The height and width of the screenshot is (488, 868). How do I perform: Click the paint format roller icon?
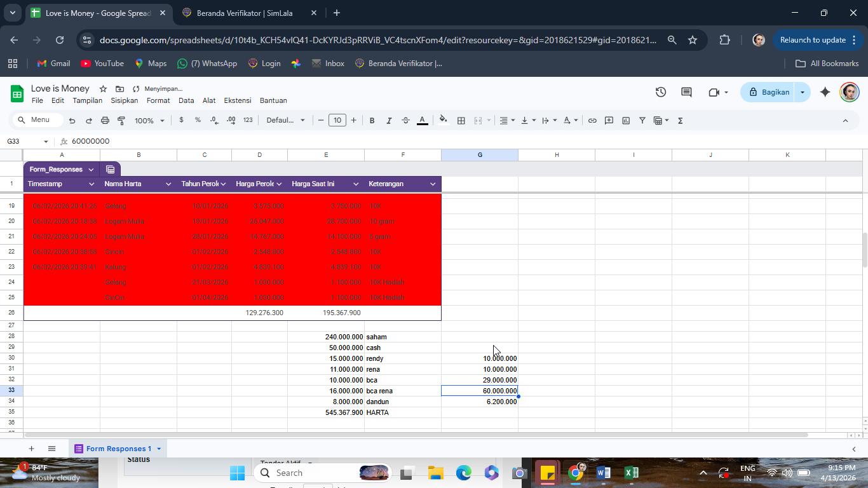pyautogui.click(x=121, y=120)
